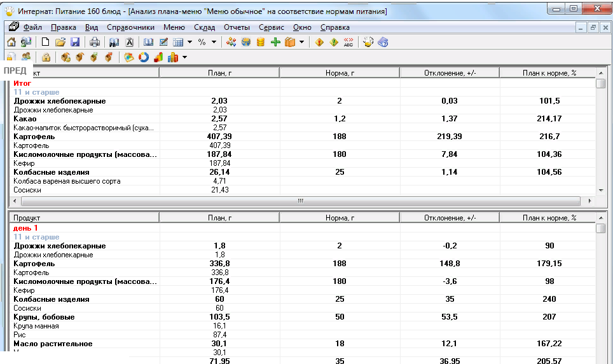The height and width of the screenshot is (364, 613).
Task: Save using the floppy disk icon
Action: [75, 43]
